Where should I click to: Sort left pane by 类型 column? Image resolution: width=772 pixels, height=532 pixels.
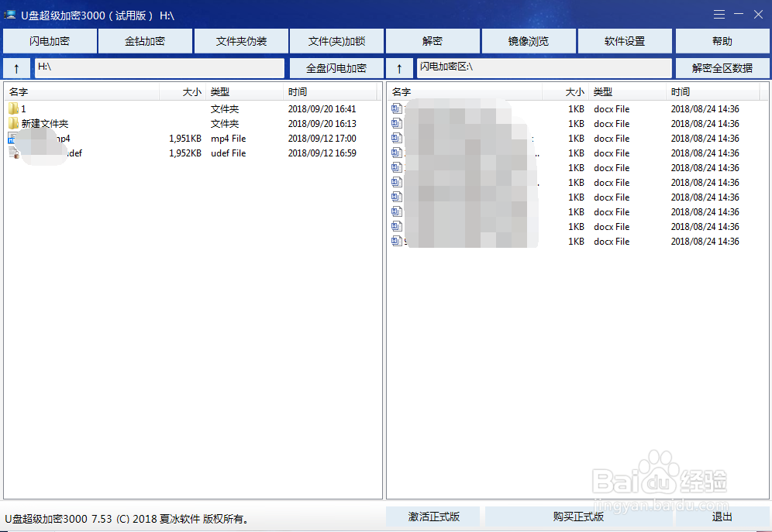[245, 92]
